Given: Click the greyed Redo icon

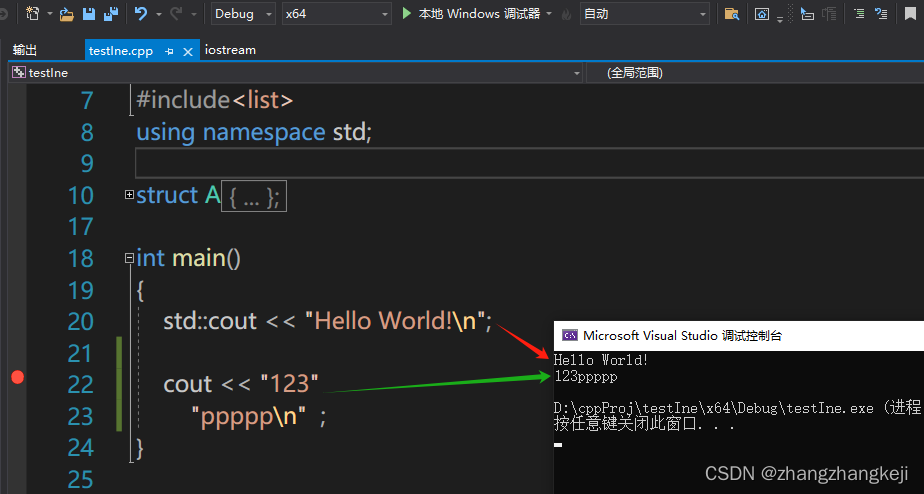Looking at the screenshot, I should (x=176, y=13).
